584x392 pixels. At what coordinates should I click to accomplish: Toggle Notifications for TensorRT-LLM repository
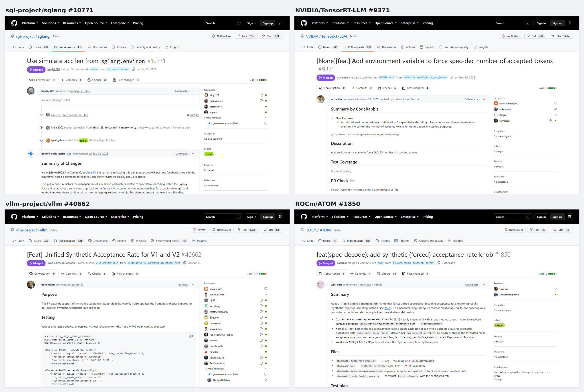coord(511,36)
